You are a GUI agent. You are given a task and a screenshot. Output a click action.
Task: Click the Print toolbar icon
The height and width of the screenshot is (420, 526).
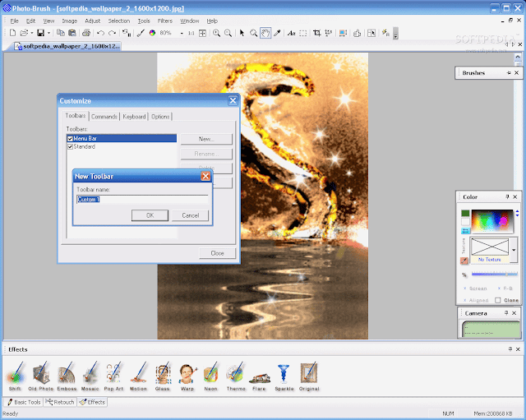[86, 33]
